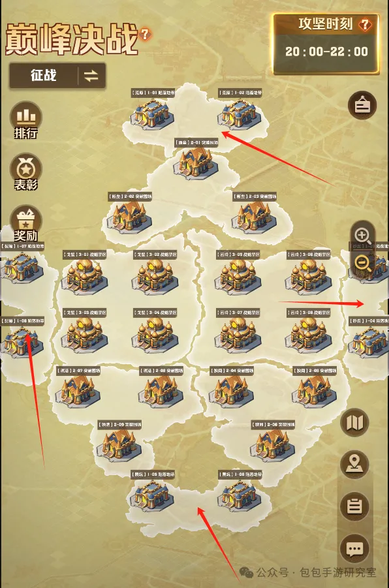
Task: Open the folded map icon
Action: [354, 423]
